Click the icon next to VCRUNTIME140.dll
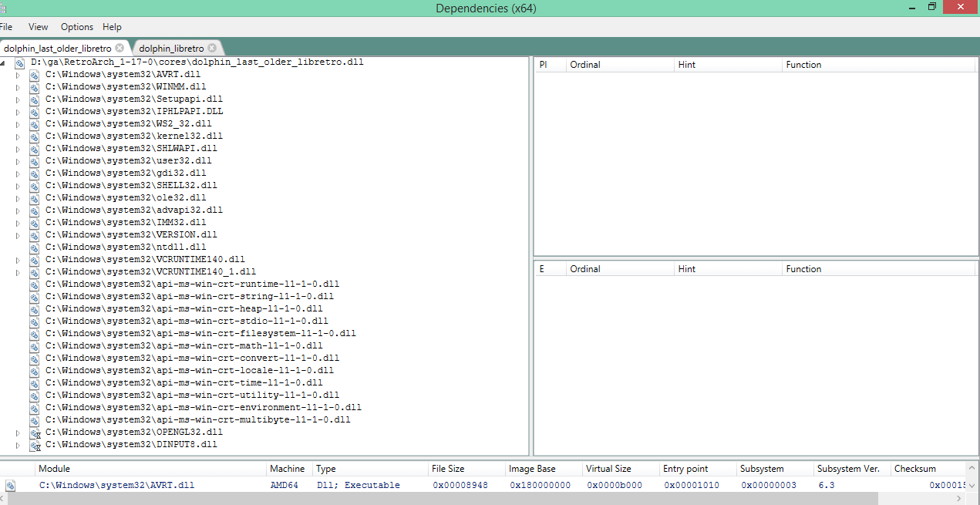The image size is (980, 505). pos(35,261)
